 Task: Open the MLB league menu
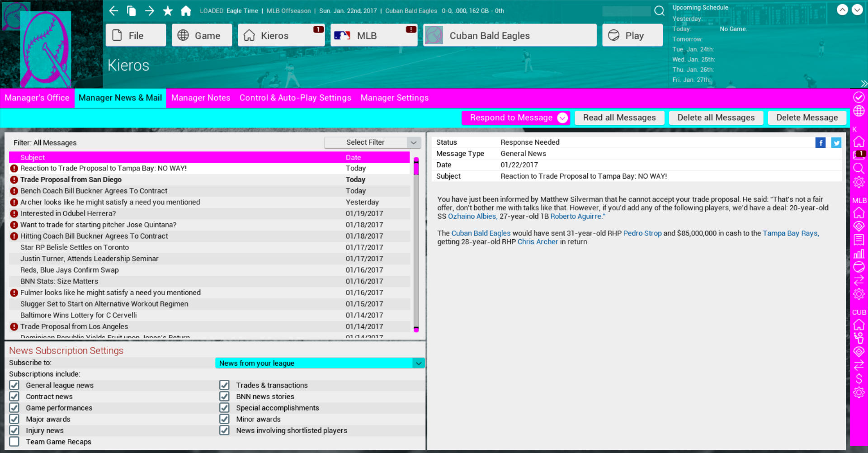click(x=373, y=35)
